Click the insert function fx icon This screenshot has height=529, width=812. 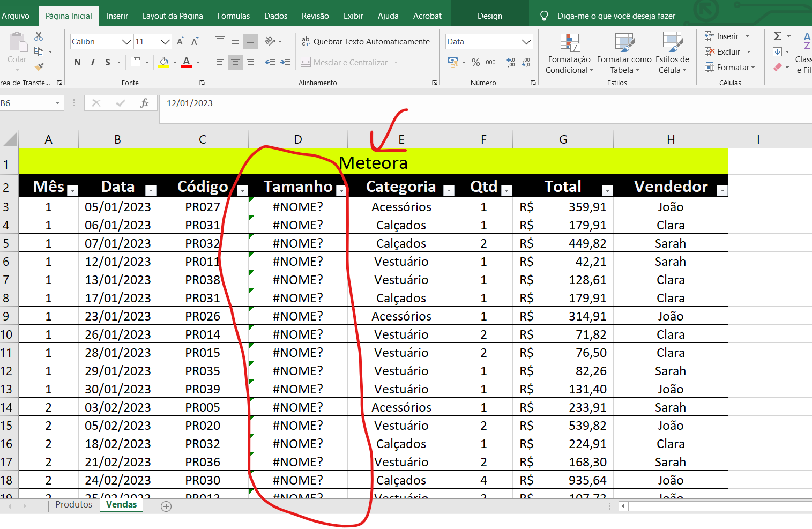144,103
